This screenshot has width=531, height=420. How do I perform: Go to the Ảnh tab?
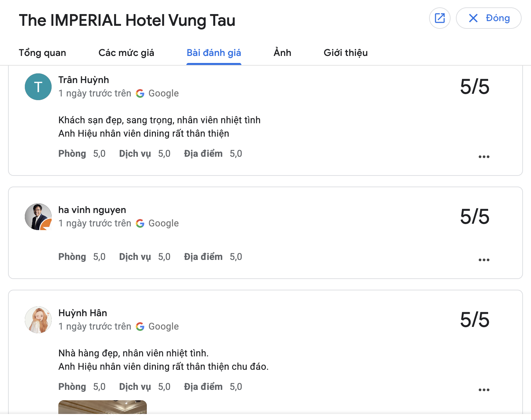click(282, 53)
